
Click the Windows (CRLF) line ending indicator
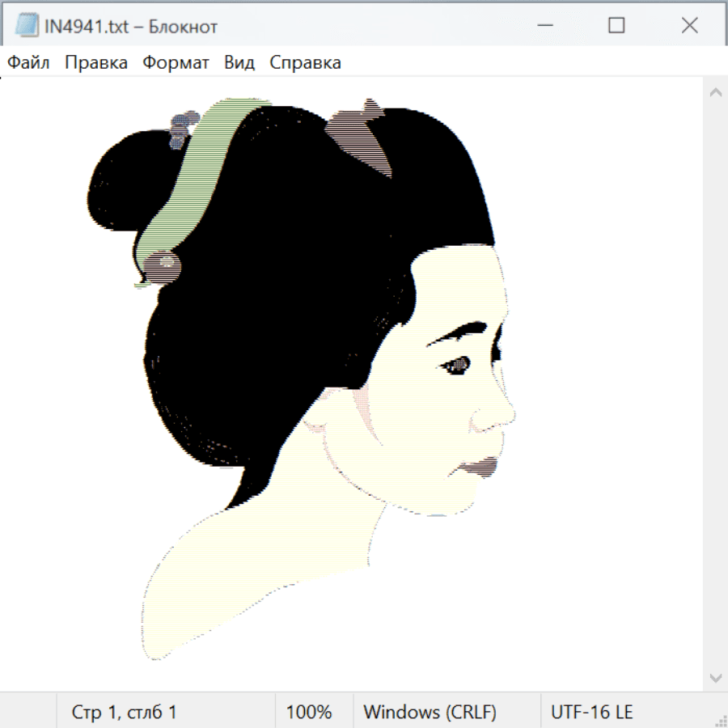pyautogui.click(x=430, y=712)
